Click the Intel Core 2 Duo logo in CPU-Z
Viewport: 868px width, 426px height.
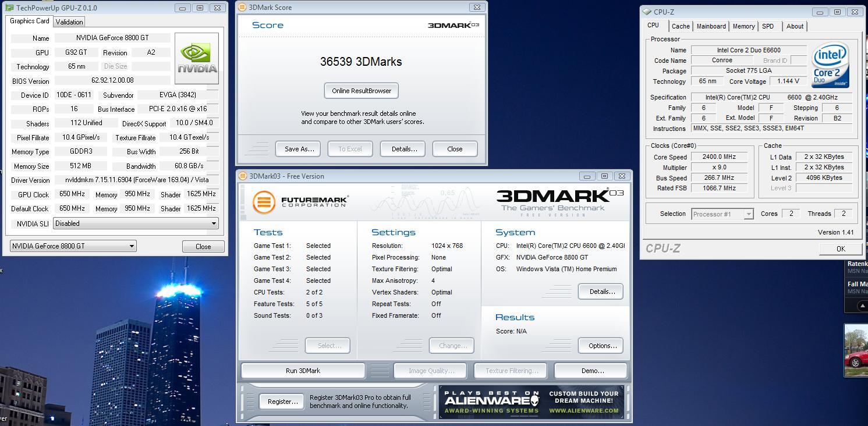coord(831,66)
